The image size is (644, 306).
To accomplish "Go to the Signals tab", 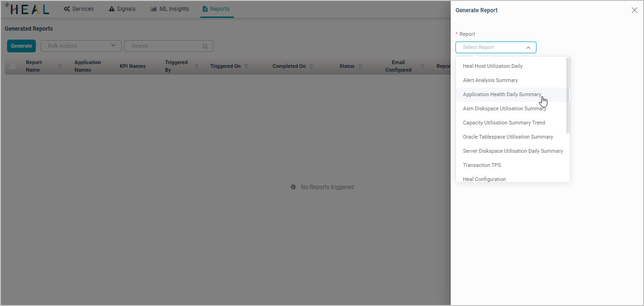I will (122, 9).
